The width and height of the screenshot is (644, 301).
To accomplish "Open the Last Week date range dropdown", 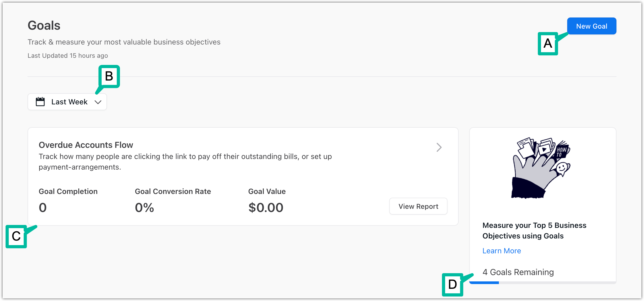I will [x=67, y=102].
